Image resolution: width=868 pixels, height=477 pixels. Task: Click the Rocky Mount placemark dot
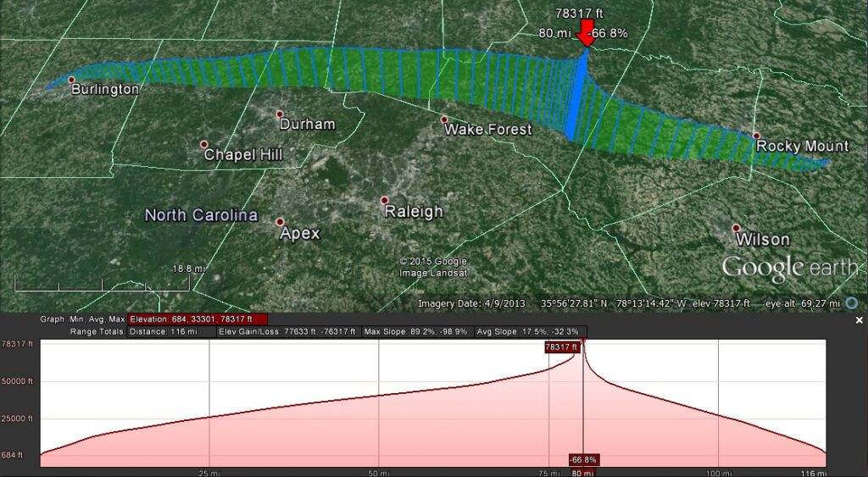click(x=756, y=136)
